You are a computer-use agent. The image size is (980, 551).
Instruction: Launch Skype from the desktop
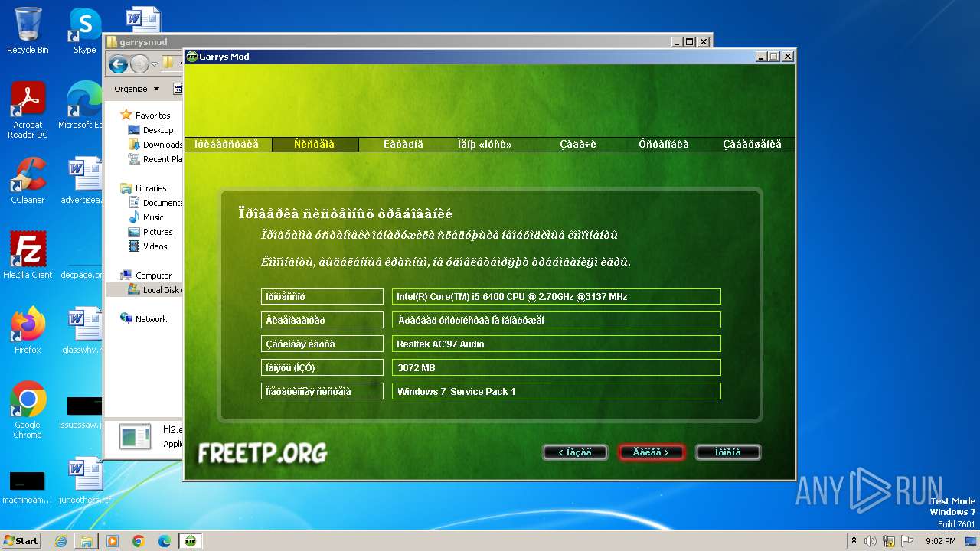click(x=84, y=31)
